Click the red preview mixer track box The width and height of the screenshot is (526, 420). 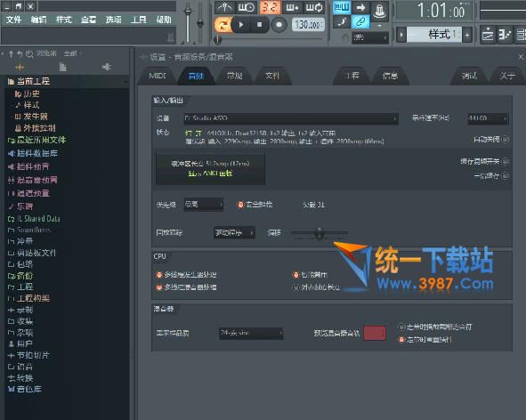pos(375,333)
